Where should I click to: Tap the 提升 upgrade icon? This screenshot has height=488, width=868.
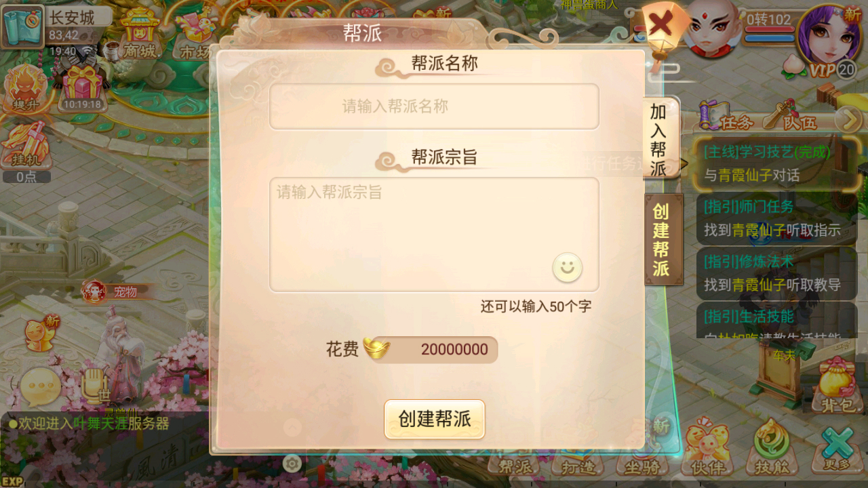[26, 88]
